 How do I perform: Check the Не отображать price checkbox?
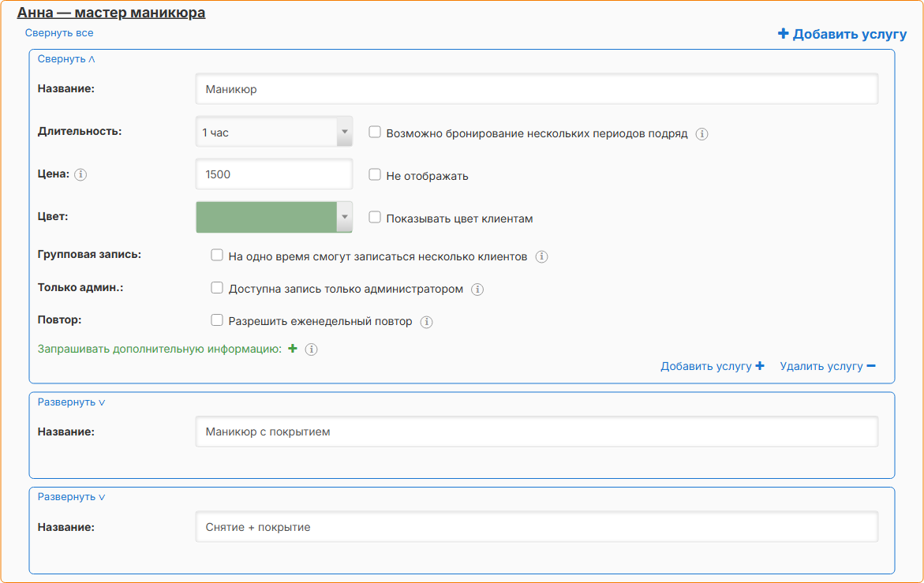(375, 174)
